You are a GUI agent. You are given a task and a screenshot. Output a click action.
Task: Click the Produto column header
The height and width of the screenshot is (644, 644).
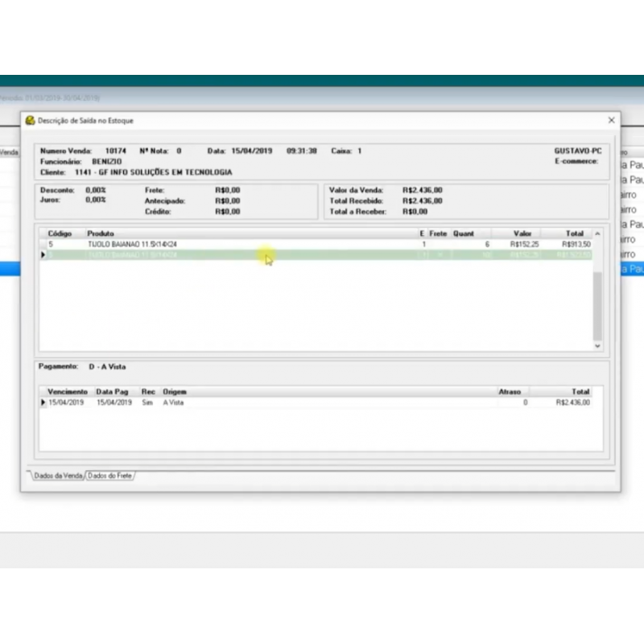click(x=101, y=233)
